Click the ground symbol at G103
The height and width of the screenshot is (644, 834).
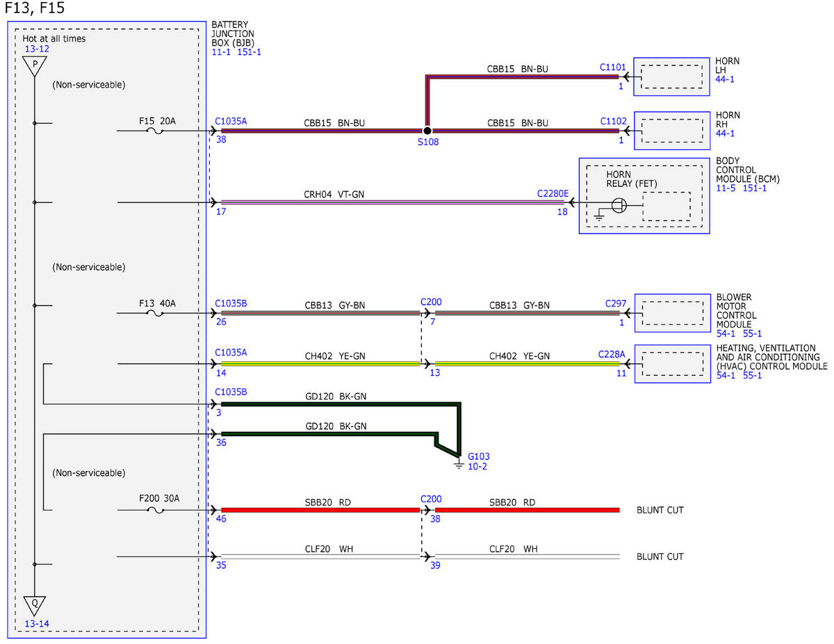(458, 463)
